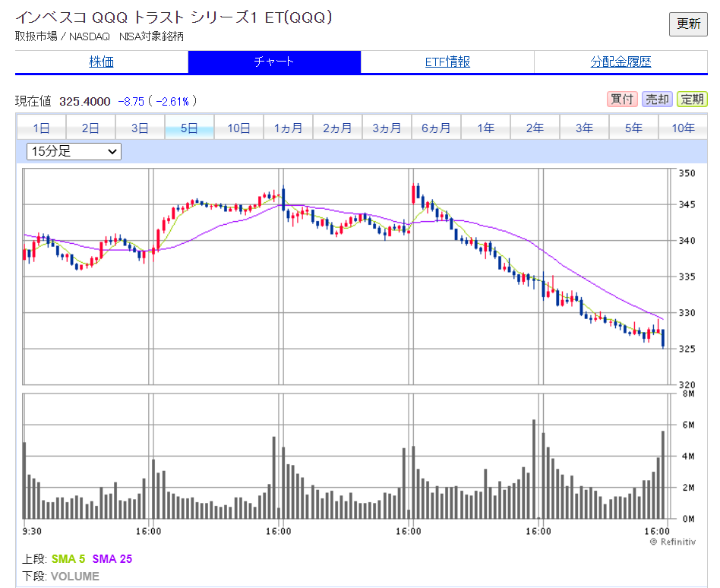The image size is (720, 588).
Task: Click the VOLUME legend label
Action: click(75, 577)
